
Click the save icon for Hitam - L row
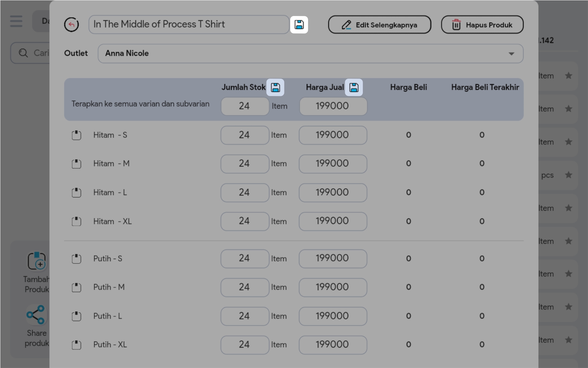77,193
